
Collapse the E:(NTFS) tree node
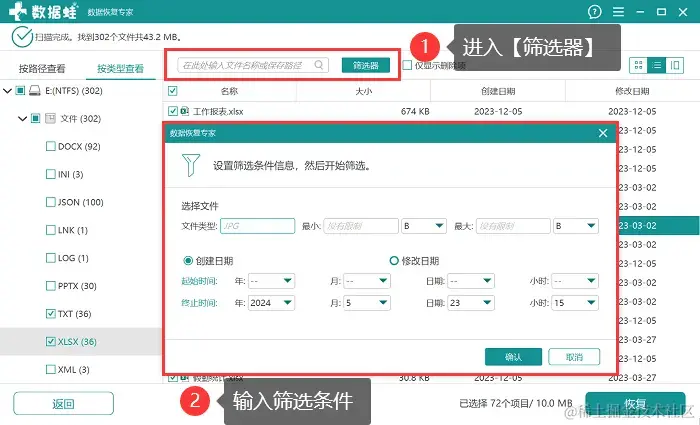[7, 91]
